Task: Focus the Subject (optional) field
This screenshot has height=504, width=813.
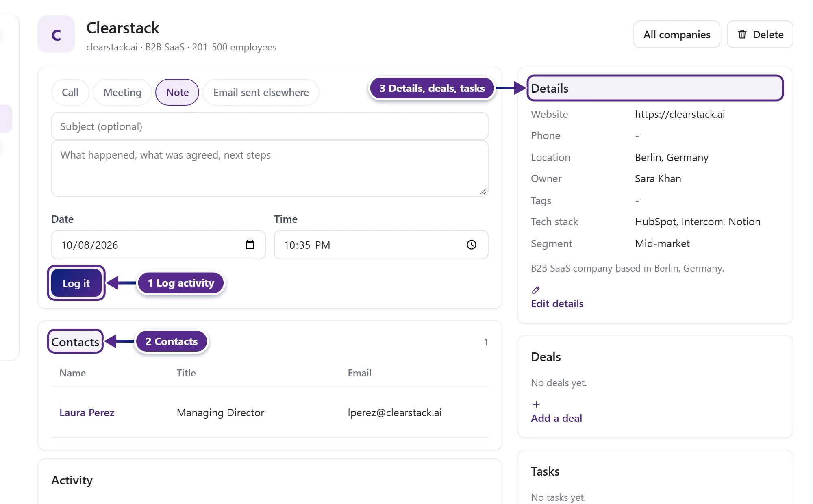Action: 270,126
